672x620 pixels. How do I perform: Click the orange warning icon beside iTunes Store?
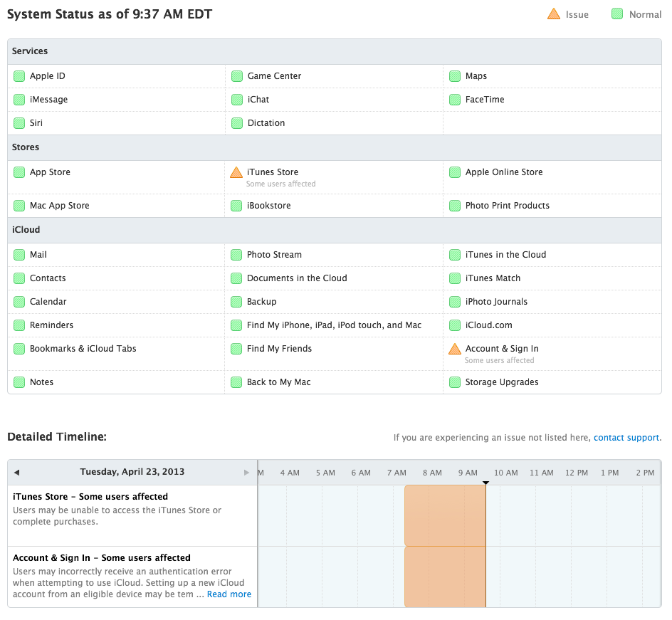pos(236,172)
